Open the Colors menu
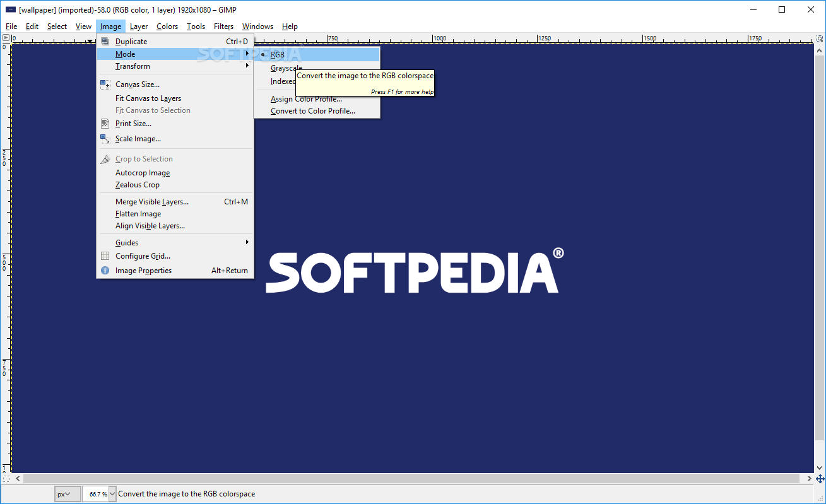Screen dimensions: 826x504 click(x=167, y=26)
